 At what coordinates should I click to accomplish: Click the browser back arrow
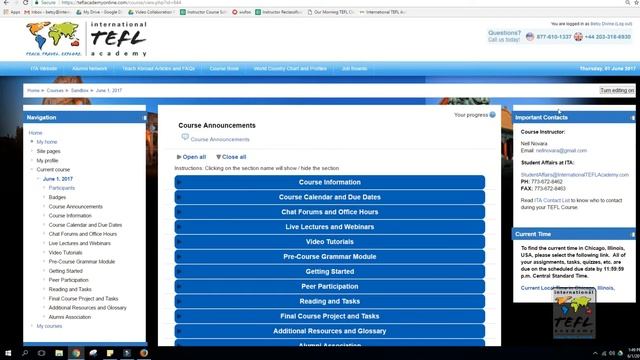pyautogui.click(x=6, y=2)
